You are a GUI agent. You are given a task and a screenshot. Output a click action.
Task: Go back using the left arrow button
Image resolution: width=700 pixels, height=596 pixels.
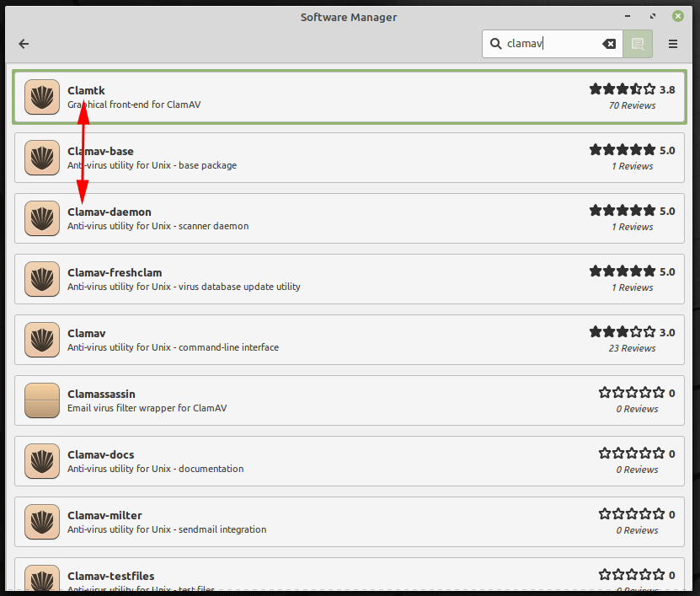24,44
